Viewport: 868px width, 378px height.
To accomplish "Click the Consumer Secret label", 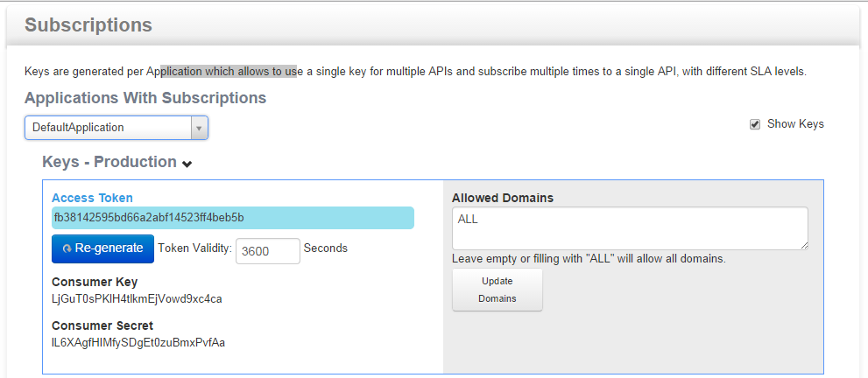I will (x=102, y=325).
